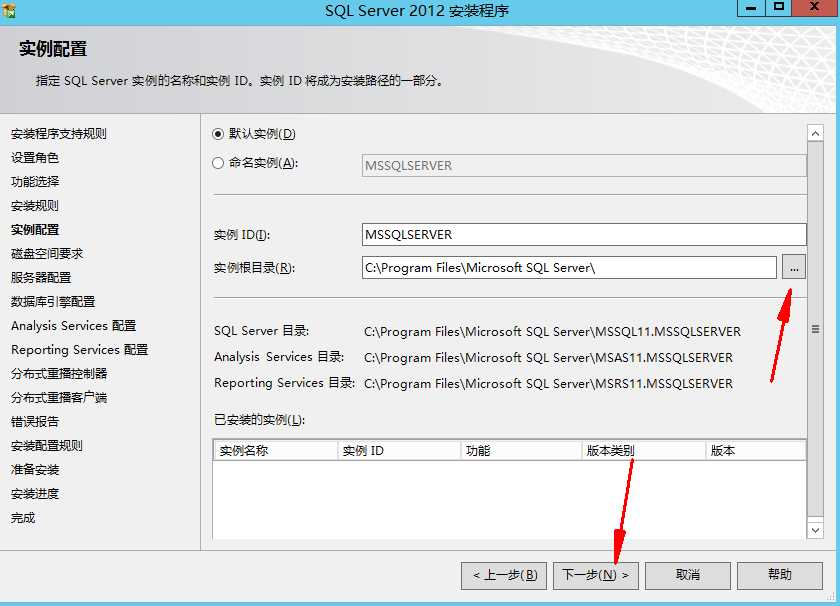This screenshot has width=840, height=606.
Task: Click the 版本类别 column header
Action: click(x=644, y=451)
